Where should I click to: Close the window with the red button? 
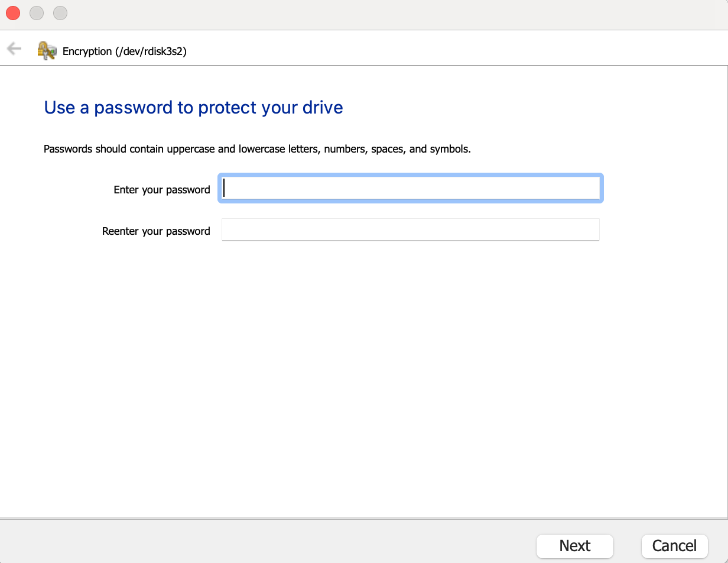point(13,12)
